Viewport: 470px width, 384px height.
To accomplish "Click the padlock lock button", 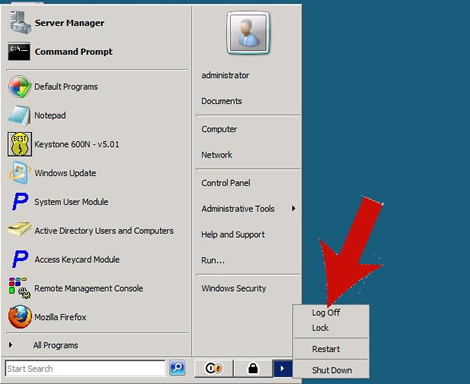I will 253,368.
